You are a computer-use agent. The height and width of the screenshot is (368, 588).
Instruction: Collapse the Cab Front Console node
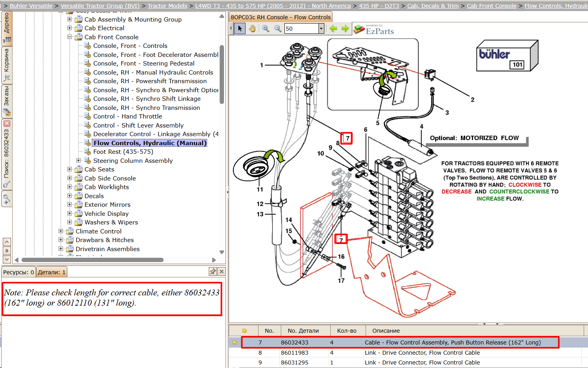(x=70, y=37)
